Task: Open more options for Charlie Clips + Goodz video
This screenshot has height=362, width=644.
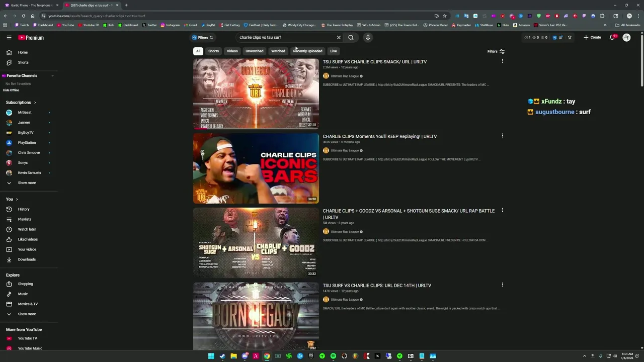Action: point(502,210)
